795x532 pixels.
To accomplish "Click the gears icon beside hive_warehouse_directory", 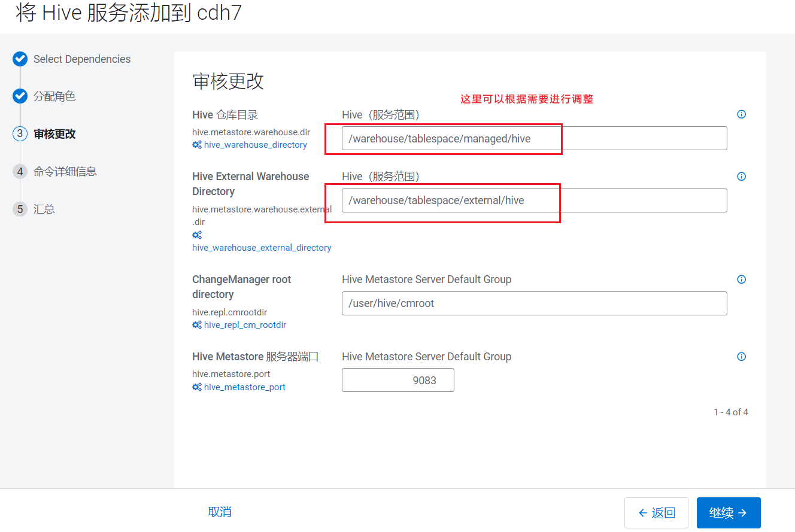I will (x=197, y=145).
